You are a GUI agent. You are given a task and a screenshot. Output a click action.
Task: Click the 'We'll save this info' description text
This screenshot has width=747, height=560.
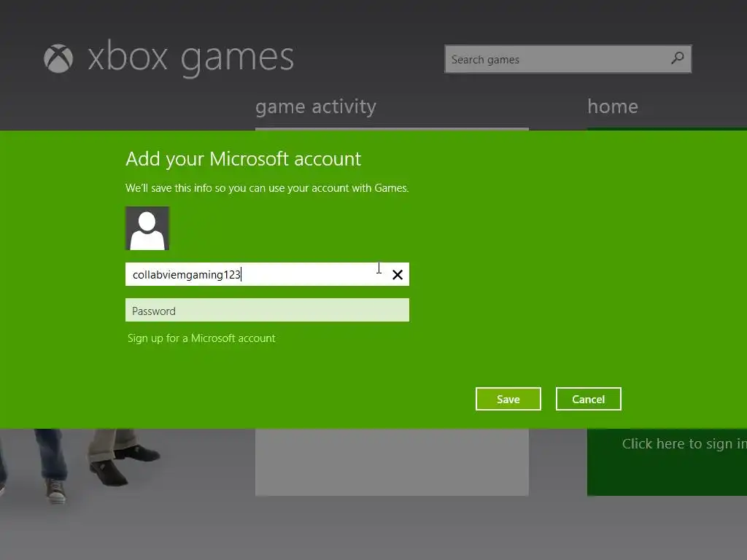tap(267, 188)
